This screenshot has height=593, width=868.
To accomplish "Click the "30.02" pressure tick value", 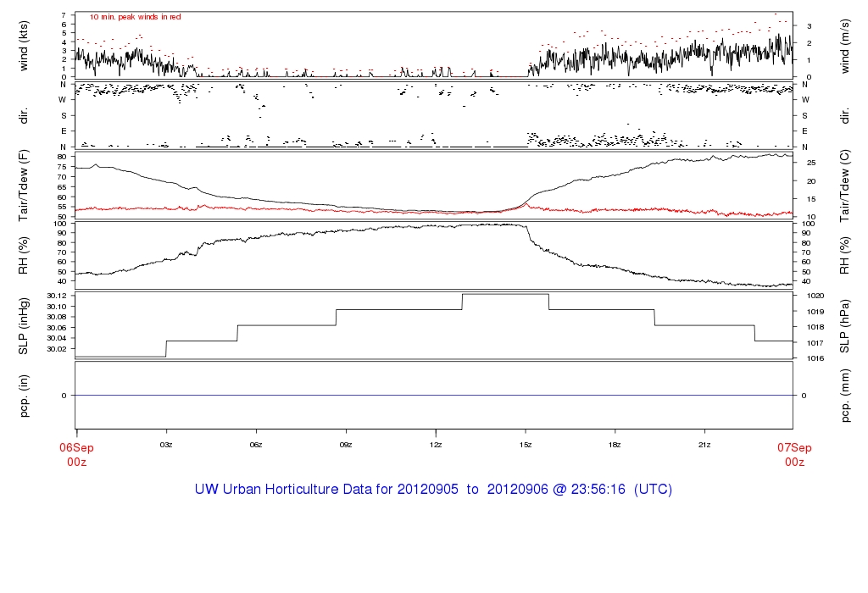I will [57, 349].
